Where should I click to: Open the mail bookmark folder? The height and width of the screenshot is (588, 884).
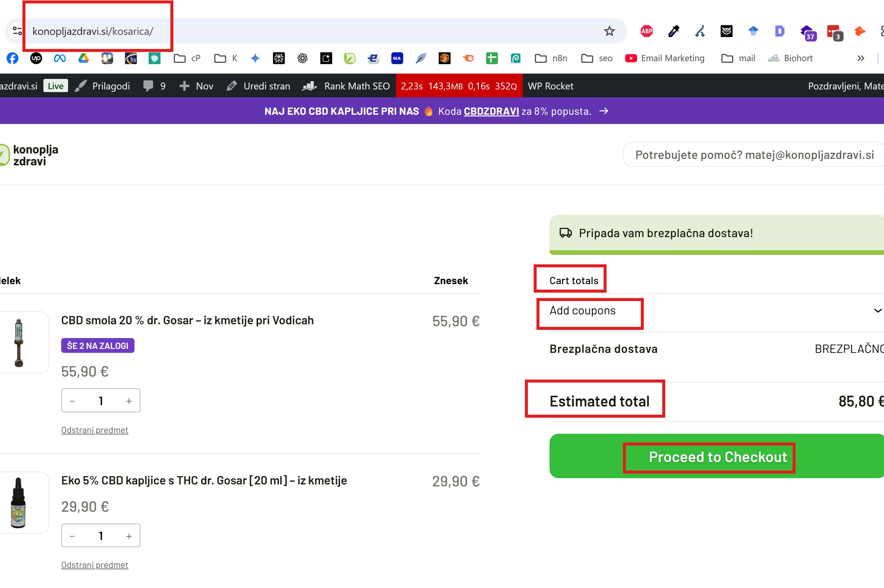tap(738, 58)
